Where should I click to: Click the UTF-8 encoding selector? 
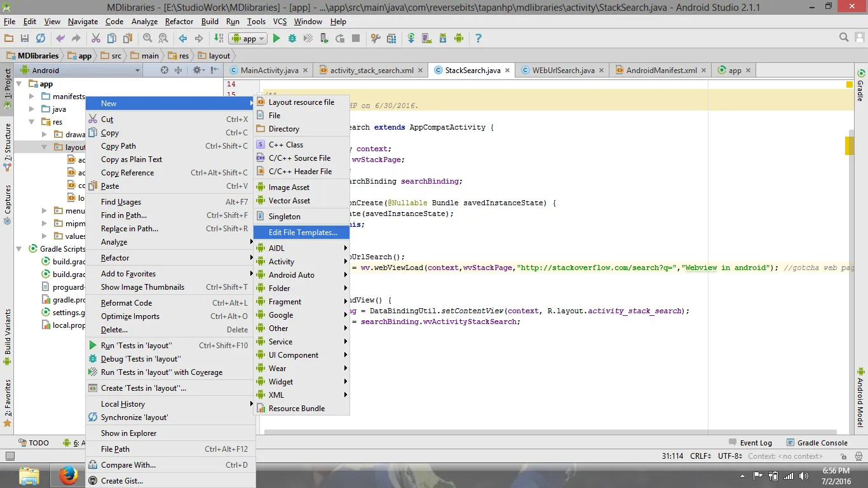(730, 456)
